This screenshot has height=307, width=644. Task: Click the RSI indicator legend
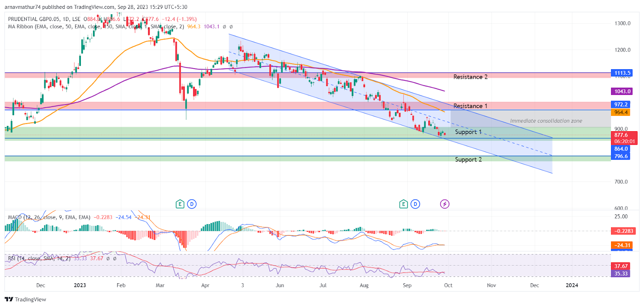point(39,258)
